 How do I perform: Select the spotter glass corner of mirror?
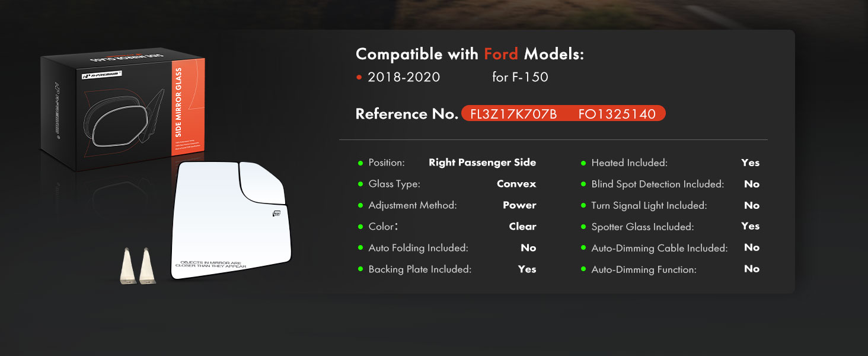(261, 182)
